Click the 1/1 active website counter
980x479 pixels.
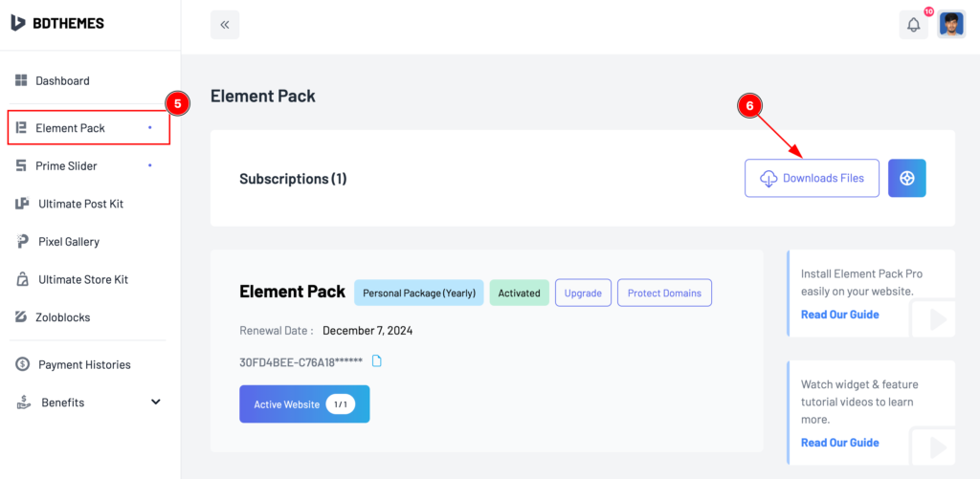click(x=340, y=404)
